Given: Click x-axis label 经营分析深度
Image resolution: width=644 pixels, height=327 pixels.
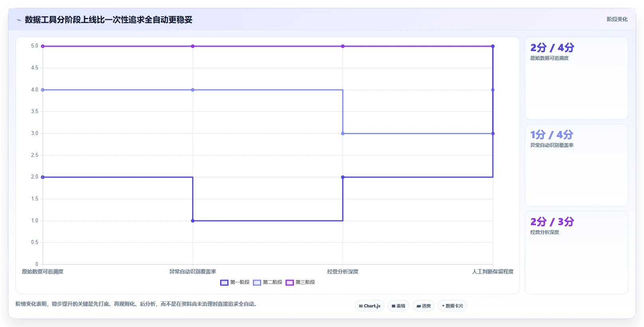Looking at the screenshot, I should click(343, 272).
